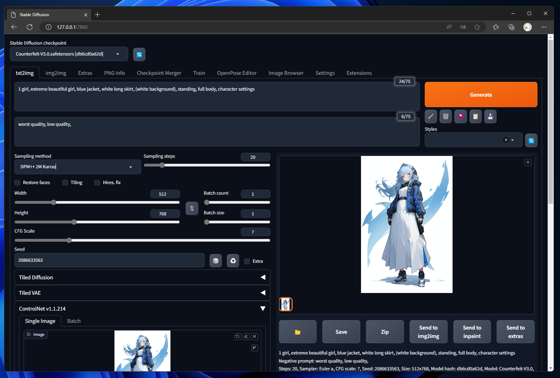Remove the ControlNet input image
This screenshot has width=560, height=378.
(x=255, y=337)
